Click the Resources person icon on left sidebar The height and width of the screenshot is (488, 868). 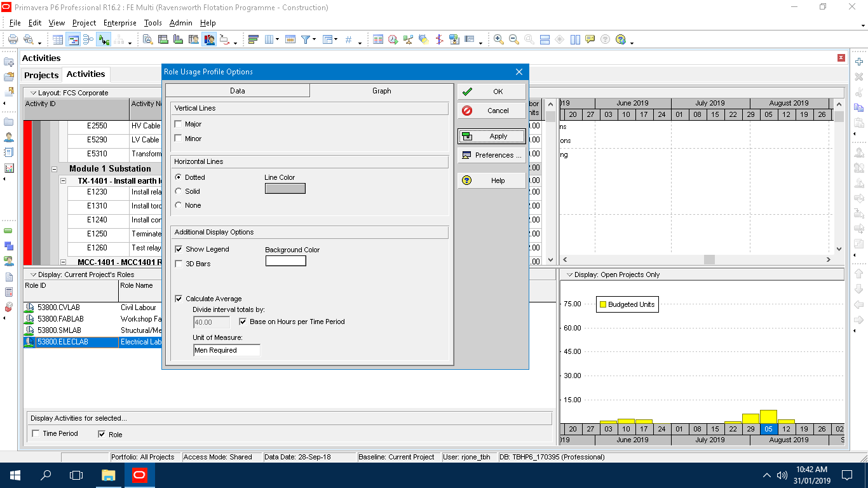pos(9,137)
